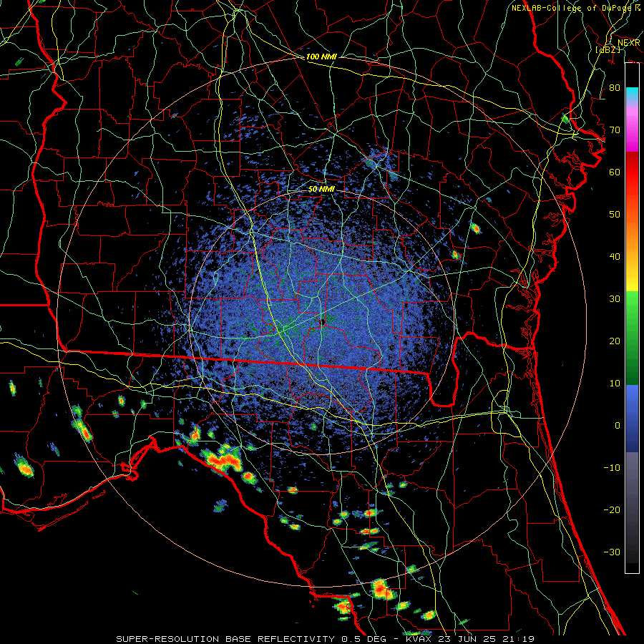Viewport: 644px width, 644px height.
Task: Click the "NEXR" label above the legend
Action: [x=629, y=43]
